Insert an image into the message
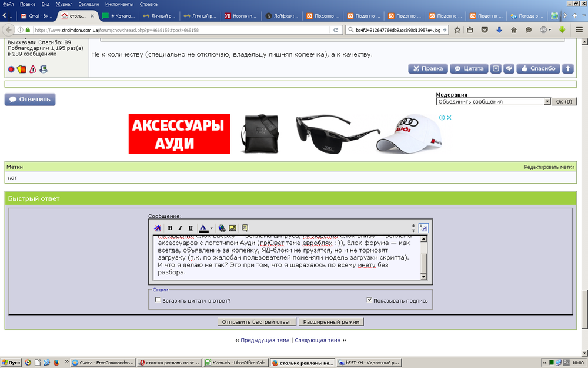This screenshot has width=588, height=368. 232,228
